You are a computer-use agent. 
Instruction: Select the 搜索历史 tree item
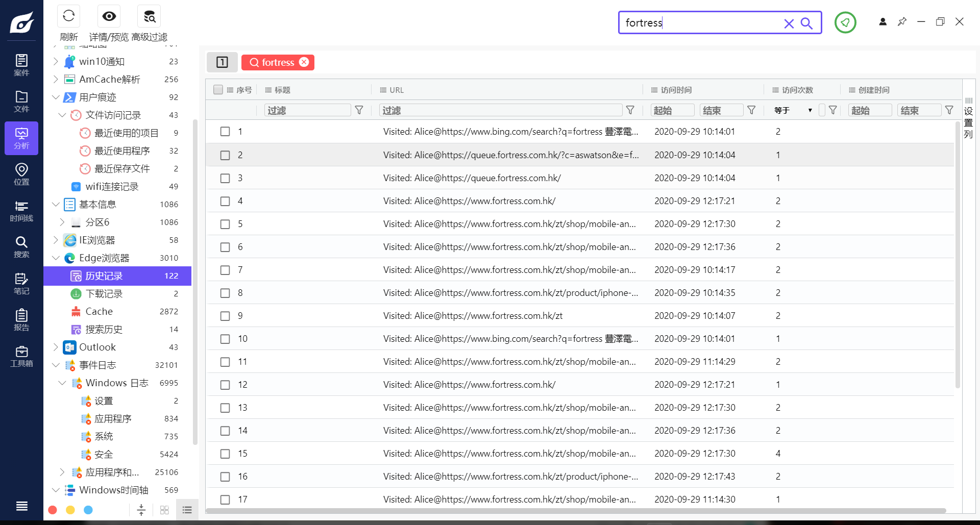point(117,329)
